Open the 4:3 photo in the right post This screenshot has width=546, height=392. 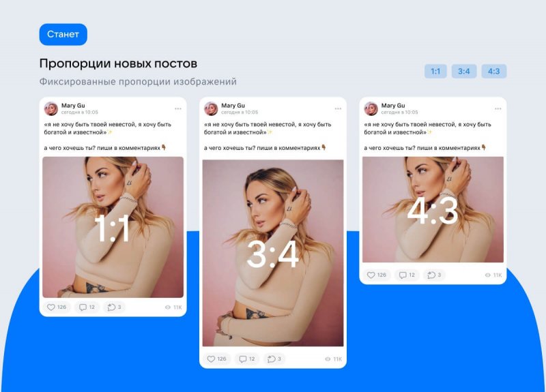433,209
